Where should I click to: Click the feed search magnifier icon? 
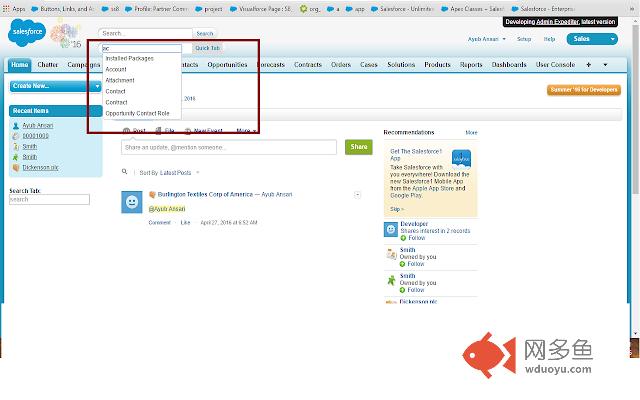(124, 172)
